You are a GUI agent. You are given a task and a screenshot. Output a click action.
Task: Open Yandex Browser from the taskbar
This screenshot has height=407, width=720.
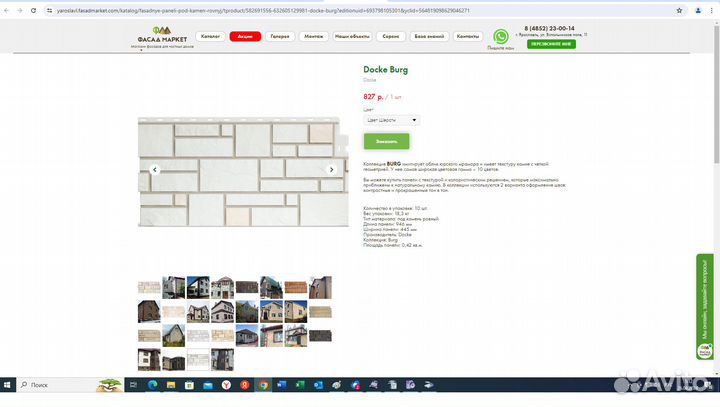tap(226, 385)
